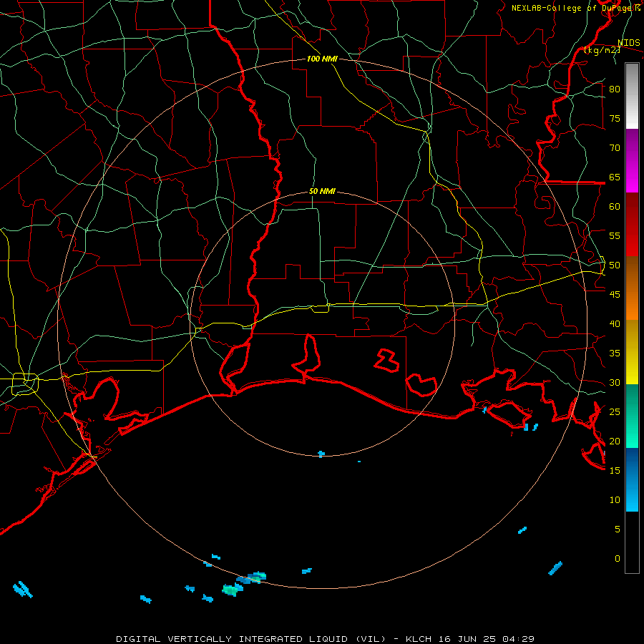Screen dimensions: 644x644
Task: Click the 35 value on the color scale
Action: coord(615,353)
